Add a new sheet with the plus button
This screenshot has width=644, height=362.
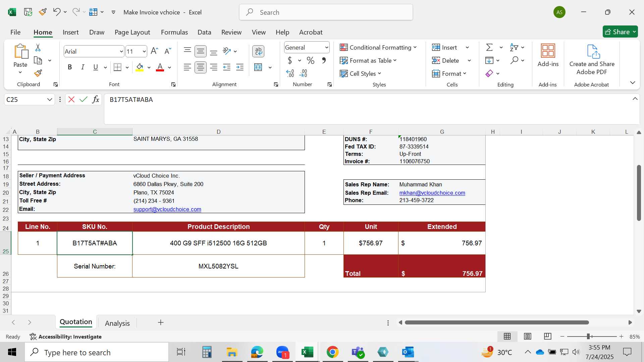161,322
